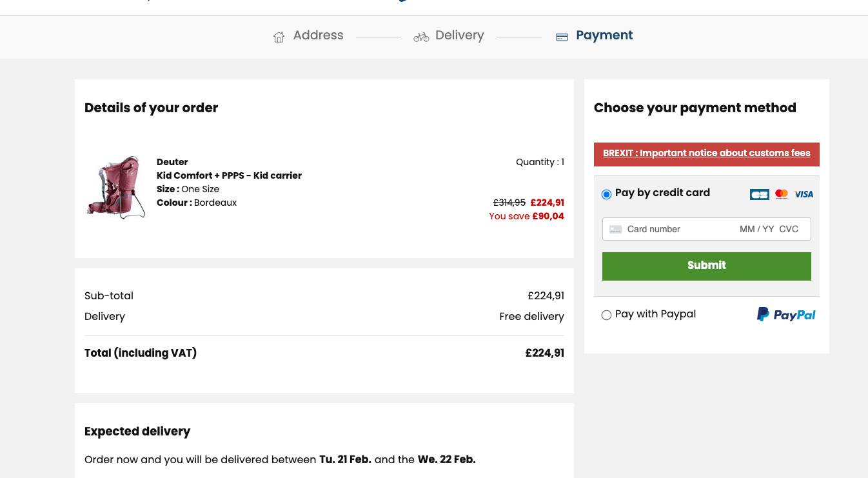Open the Deuter kid carrier product thumbnail
Image resolution: width=868 pixels, height=478 pixels.
(115, 187)
